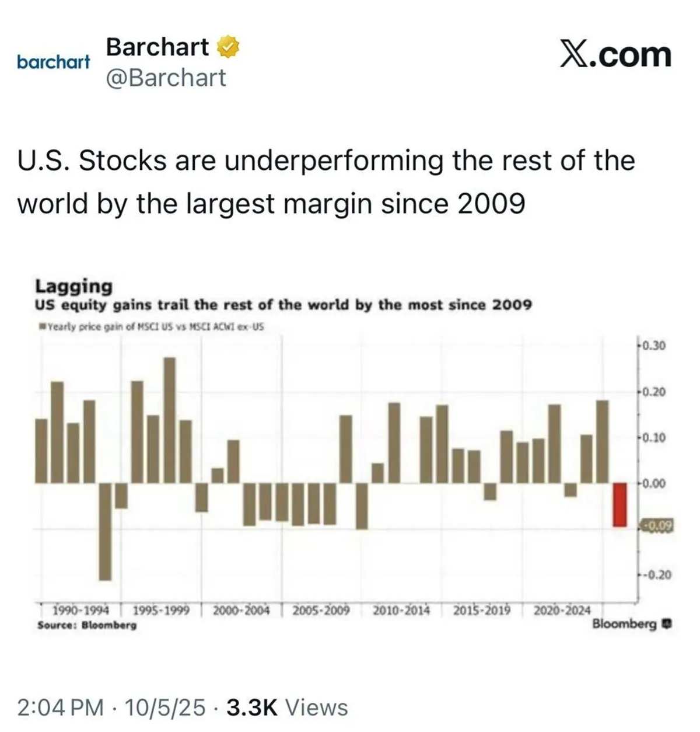Click the barchart logo avatar
The width and height of the screenshot is (700, 732).
click(53, 61)
